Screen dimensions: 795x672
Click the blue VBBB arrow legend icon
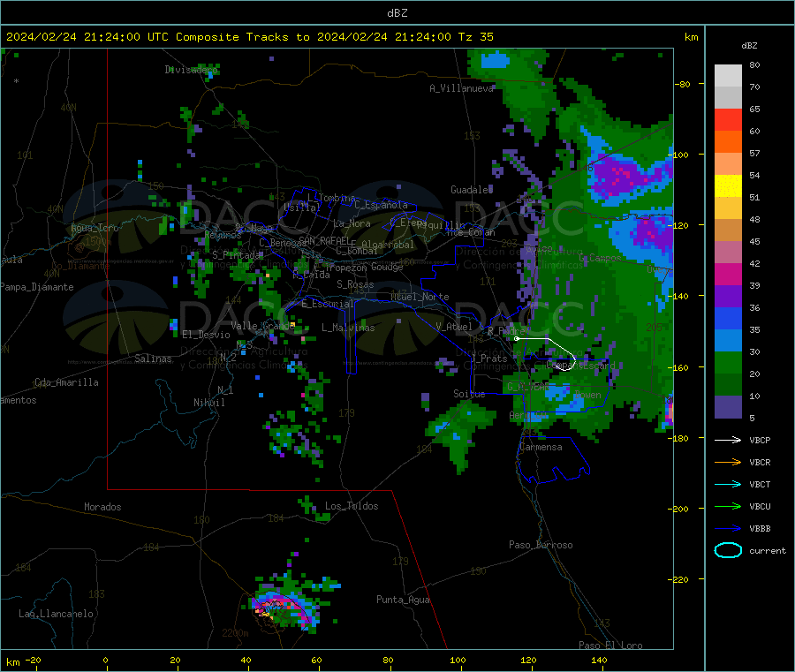coord(728,529)
